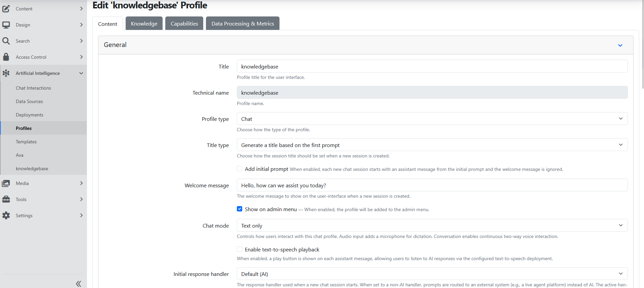Open the Templates menu item
The image size is (644, 288).
coord(26,142)
